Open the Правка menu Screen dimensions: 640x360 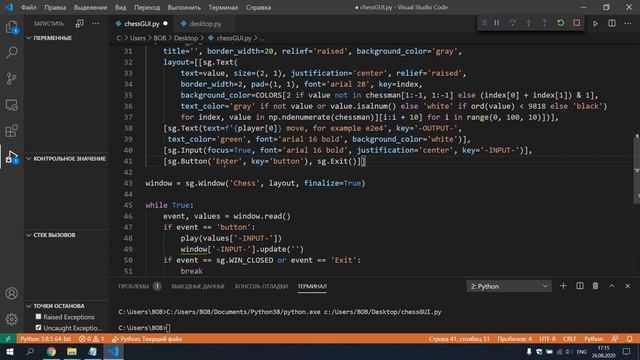55,7
